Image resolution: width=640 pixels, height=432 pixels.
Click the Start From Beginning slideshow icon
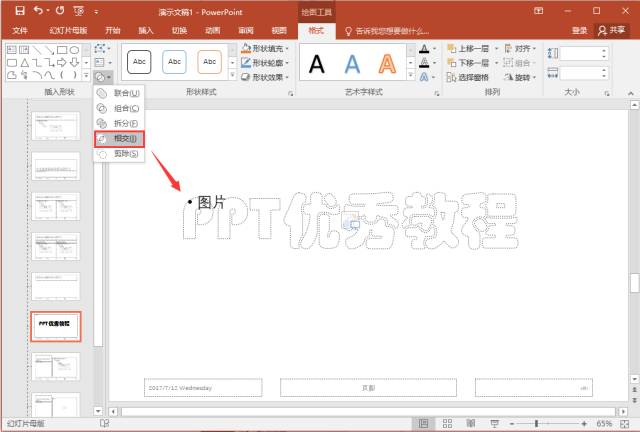(78, 11)
